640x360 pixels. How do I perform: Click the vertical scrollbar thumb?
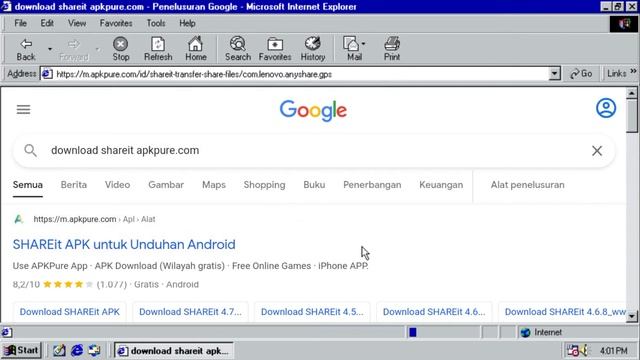[631, 116]
